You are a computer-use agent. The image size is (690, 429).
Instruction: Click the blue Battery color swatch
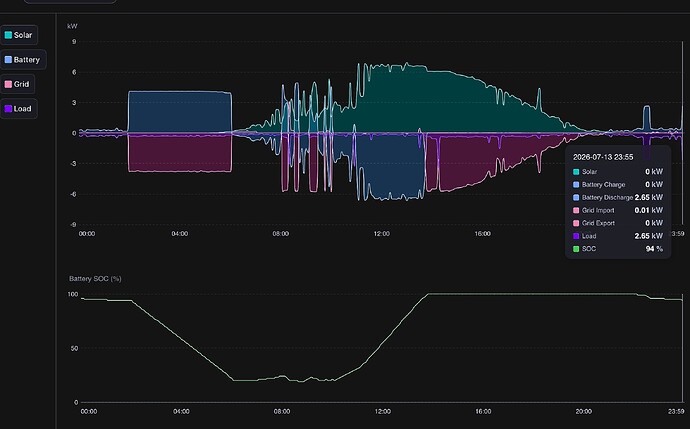[x=8, y=60]
